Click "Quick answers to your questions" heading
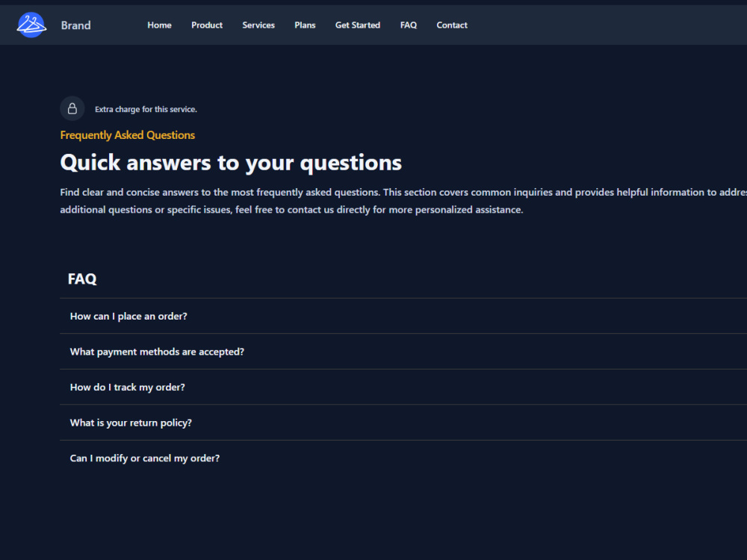 [x=231, y=163]
